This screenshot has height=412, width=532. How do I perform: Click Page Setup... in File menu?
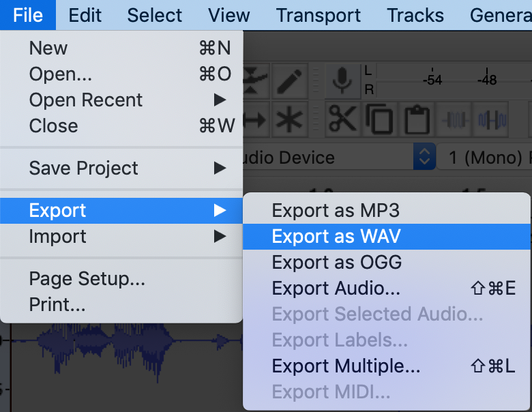[87, 279]
